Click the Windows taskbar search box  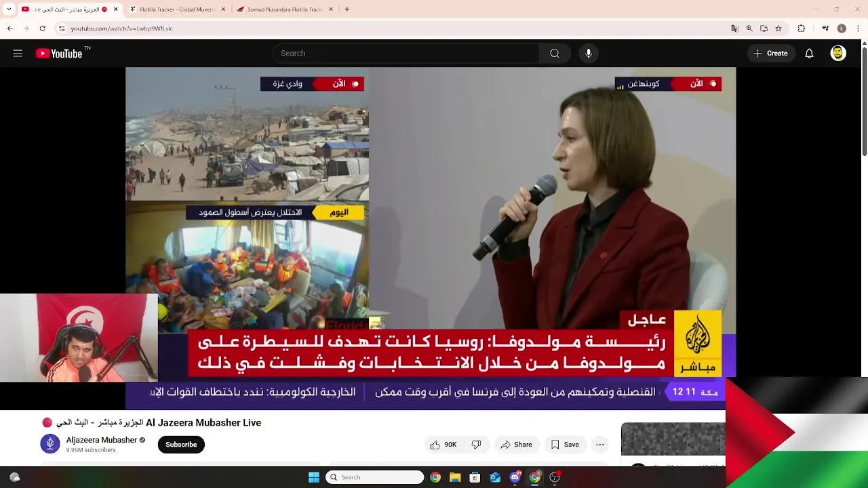[x=374, y=477]
